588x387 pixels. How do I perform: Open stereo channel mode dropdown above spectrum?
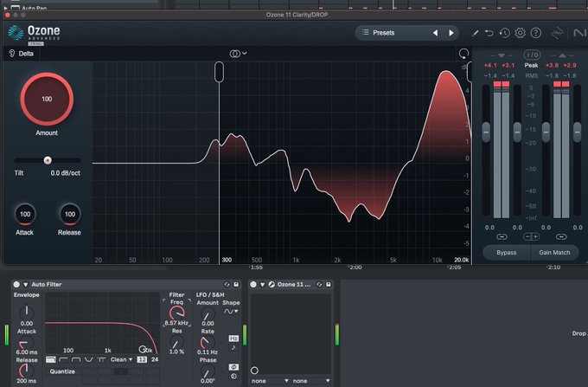238,54
